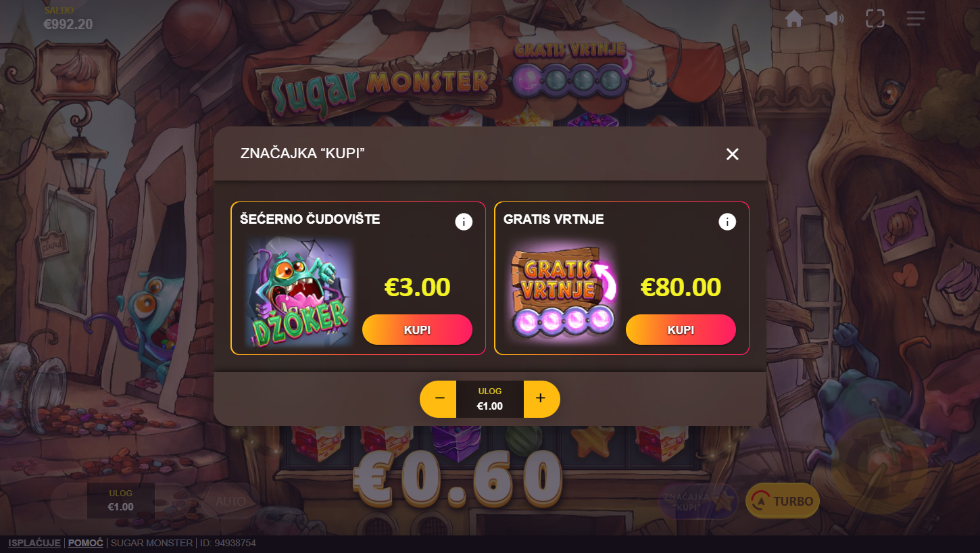Click the Džoker monster thumbnail
Screen dimensions: 980x553
(298, 291)
